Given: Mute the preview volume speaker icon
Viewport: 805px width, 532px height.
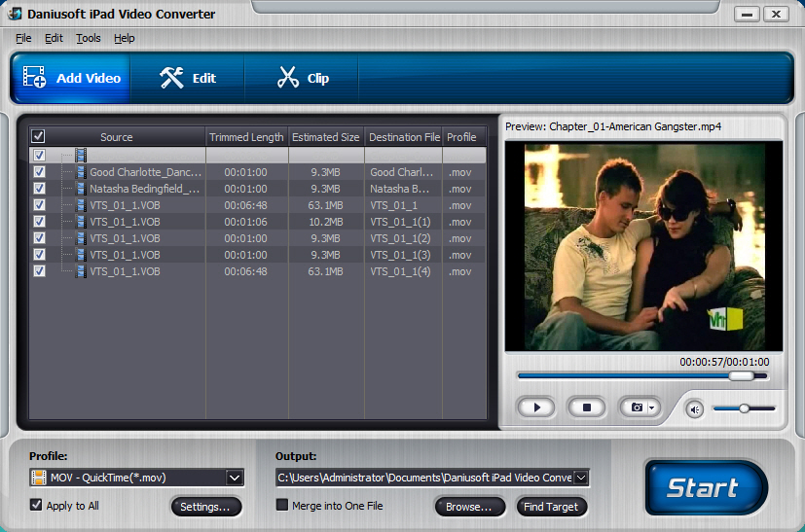Looking at the screenshot, I should coord(694,409).
